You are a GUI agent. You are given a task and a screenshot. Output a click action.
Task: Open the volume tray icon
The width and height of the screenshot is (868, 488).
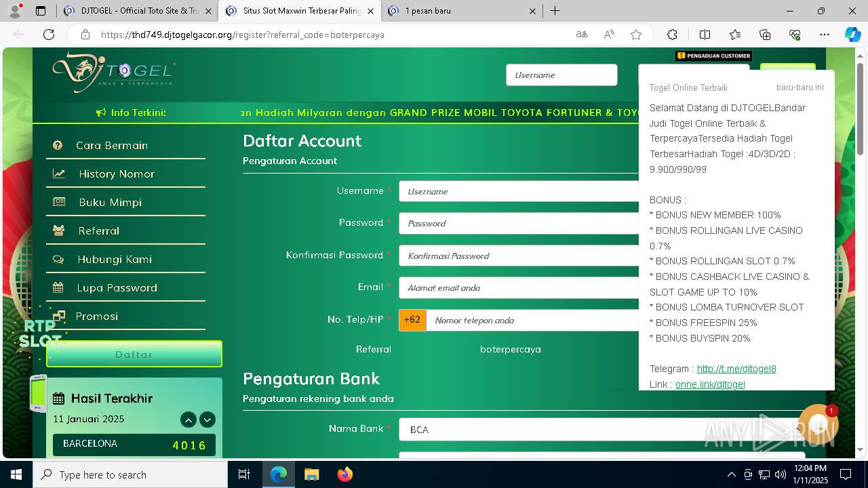pyautogui.click(x=781, y=474)
